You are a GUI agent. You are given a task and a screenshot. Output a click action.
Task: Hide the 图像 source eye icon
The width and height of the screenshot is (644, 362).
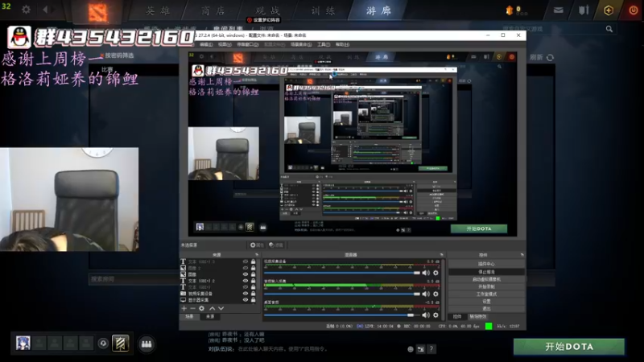coord(246,274)
